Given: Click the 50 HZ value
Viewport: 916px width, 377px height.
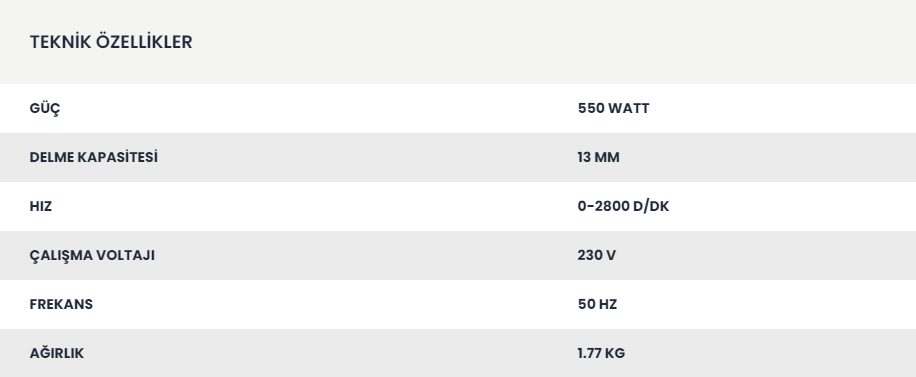Looking at the screenshot, I should tap(597, 305).
